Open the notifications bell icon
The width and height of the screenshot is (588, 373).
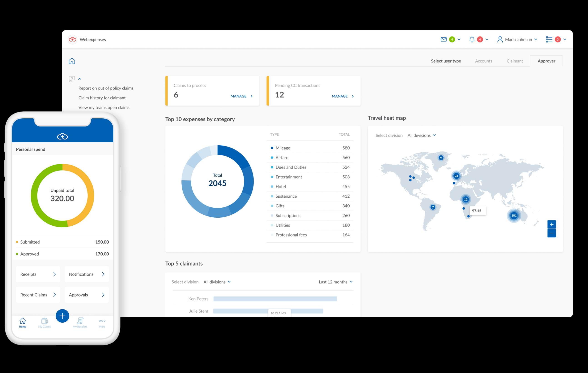[x=472, y=39]
